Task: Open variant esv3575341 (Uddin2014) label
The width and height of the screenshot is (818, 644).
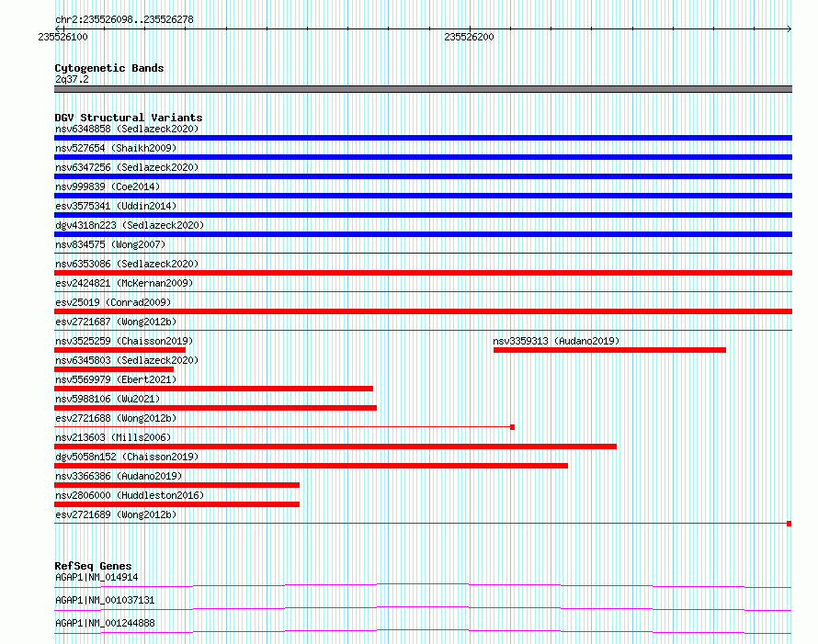Action: [116, 206]
